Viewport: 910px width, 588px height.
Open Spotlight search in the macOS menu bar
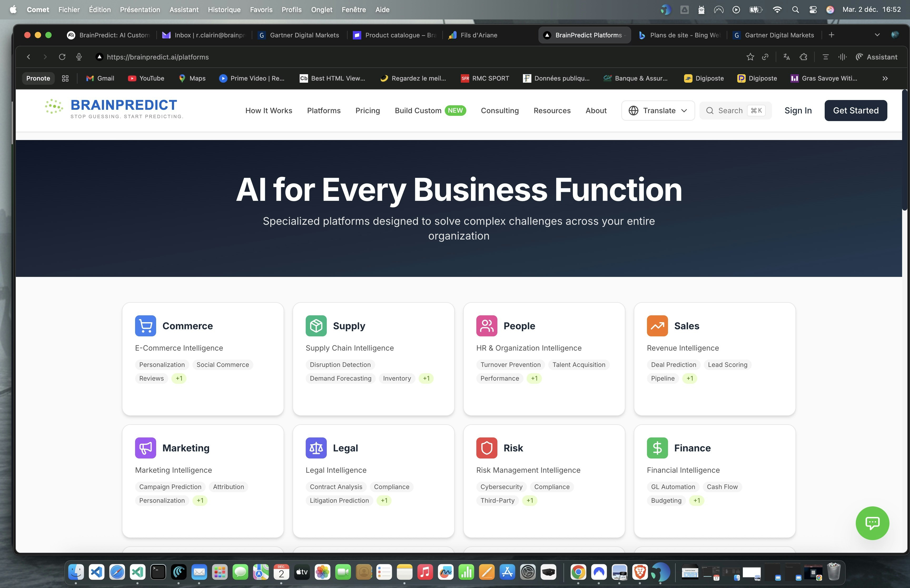795,9
